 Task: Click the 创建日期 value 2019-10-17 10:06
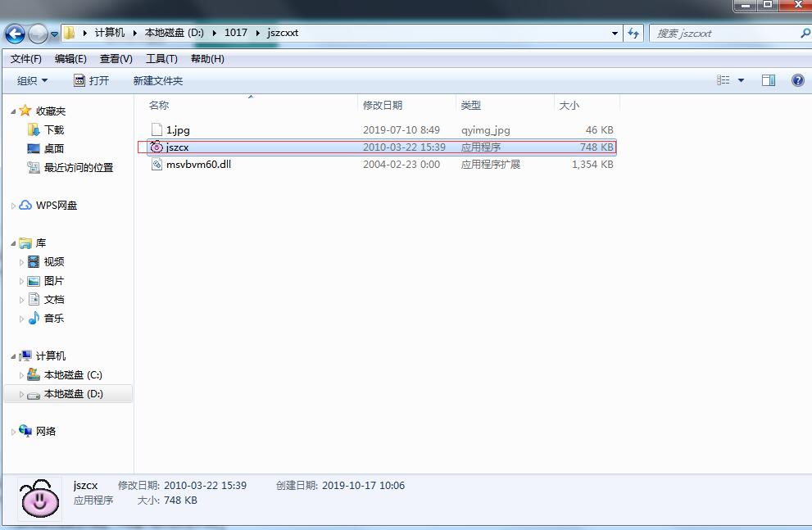363,486
